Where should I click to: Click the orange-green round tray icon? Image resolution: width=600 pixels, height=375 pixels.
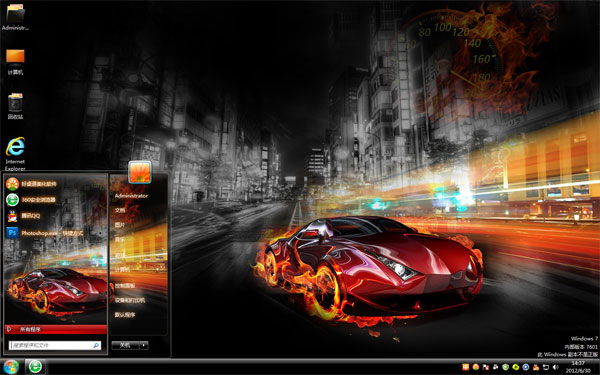(476, 367)
